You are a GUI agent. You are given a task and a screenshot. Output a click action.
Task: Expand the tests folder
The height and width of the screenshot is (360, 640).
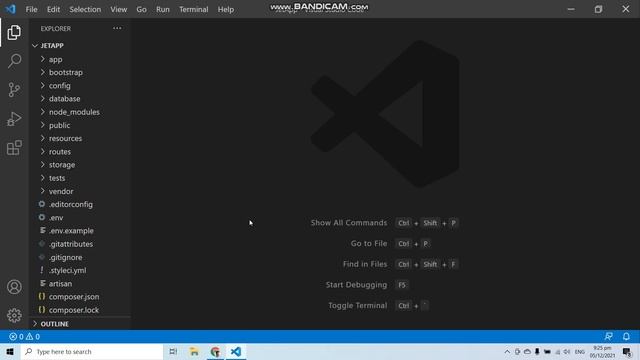coord(81,178)
